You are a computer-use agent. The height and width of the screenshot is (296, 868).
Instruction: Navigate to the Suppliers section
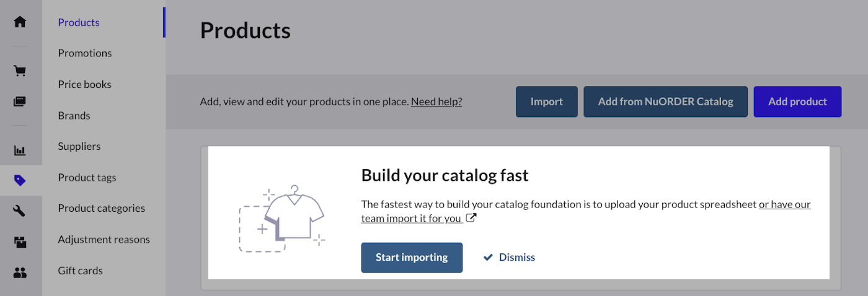(79, 147)
